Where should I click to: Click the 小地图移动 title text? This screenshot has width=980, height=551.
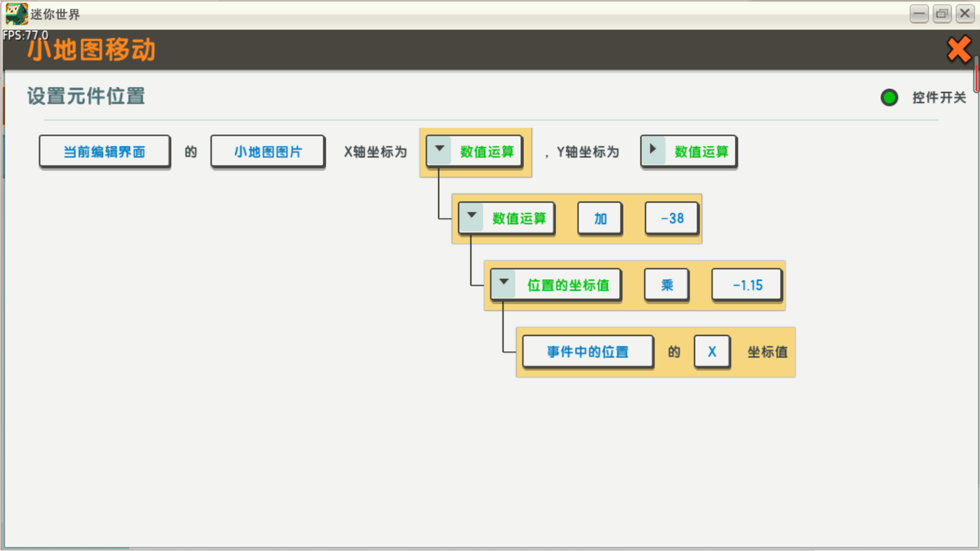tap(91, 50)
